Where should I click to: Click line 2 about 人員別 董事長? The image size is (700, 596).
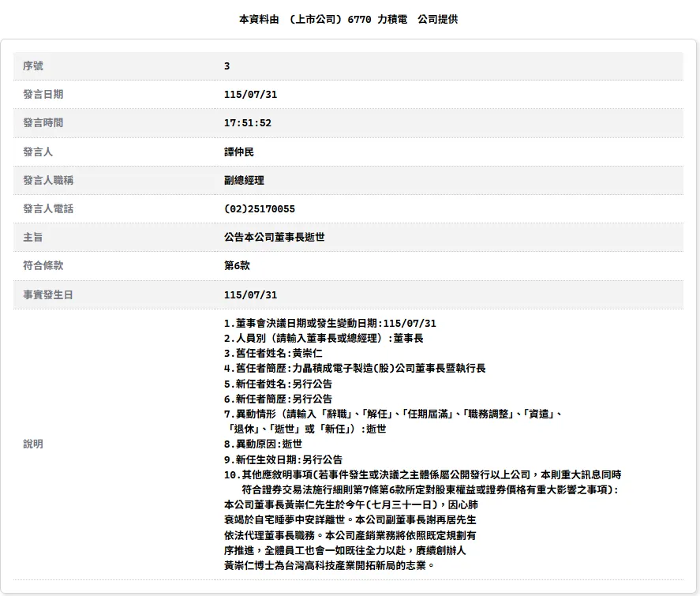(x=324, y=339)
